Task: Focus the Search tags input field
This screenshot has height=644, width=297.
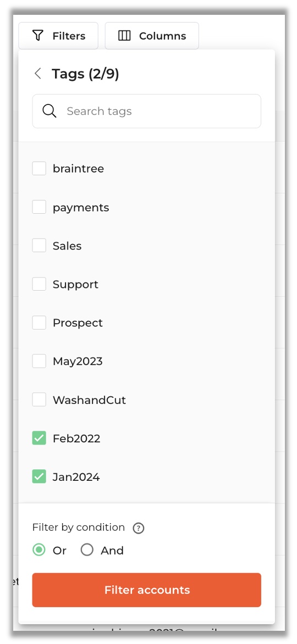Action: click(x=146, y=111)
